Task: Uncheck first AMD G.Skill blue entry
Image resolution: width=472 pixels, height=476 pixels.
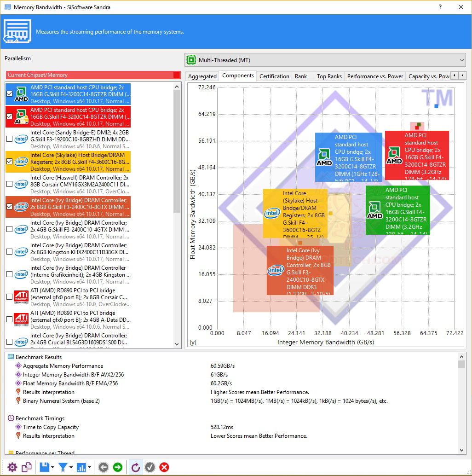Action: (9, 94)
